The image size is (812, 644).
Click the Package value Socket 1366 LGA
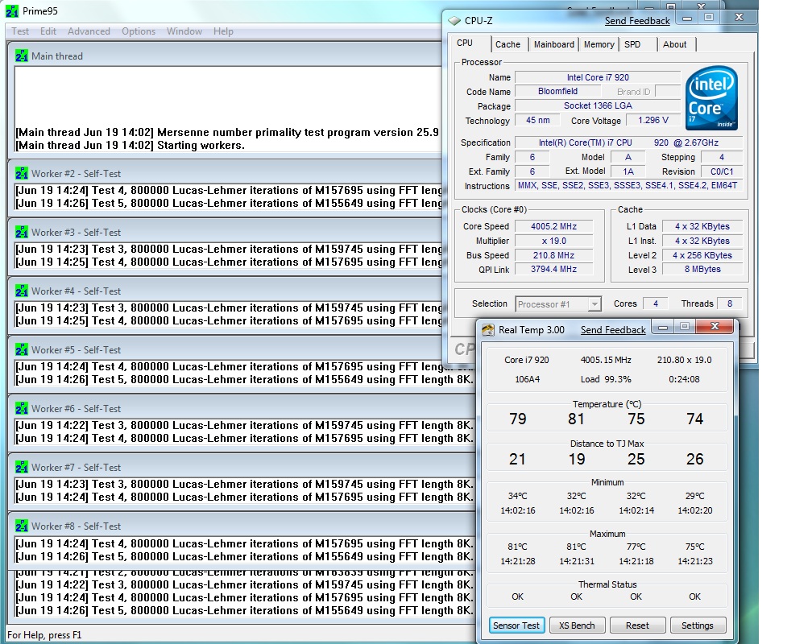[598, 105]
